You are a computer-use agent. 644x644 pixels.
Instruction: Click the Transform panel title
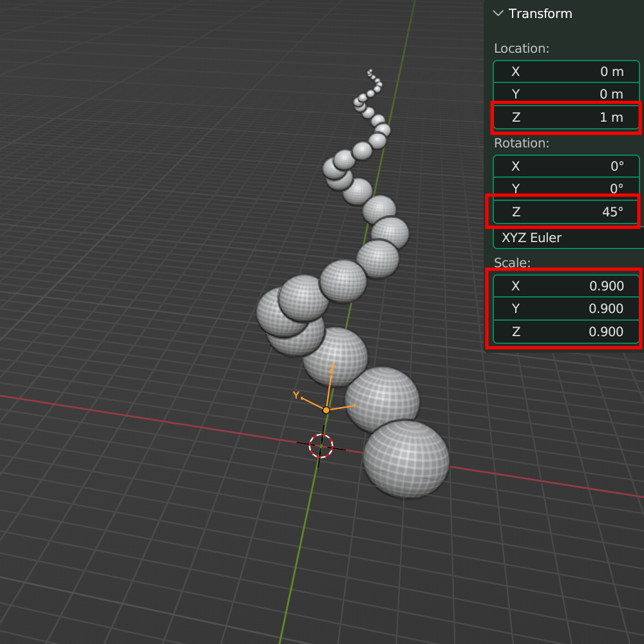(x=540, y=14)
